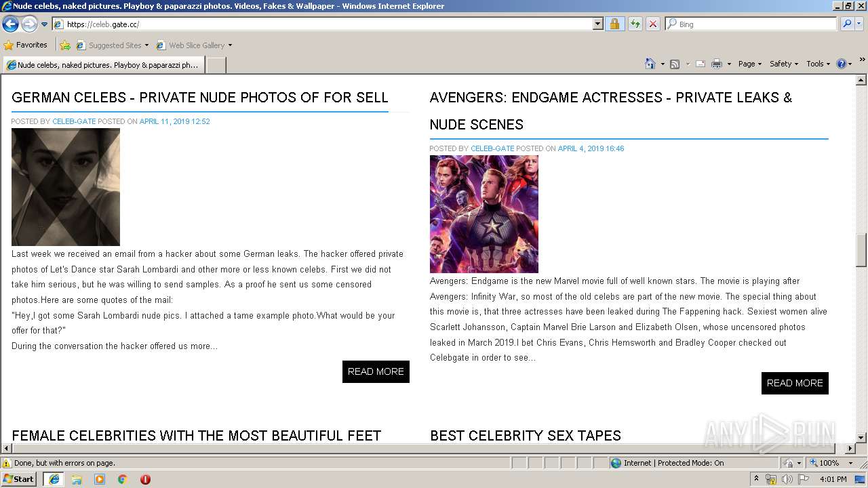Click the Read mail envelope icon
The width and height of the screenshot is (868, 488).
tap(701, 64)
